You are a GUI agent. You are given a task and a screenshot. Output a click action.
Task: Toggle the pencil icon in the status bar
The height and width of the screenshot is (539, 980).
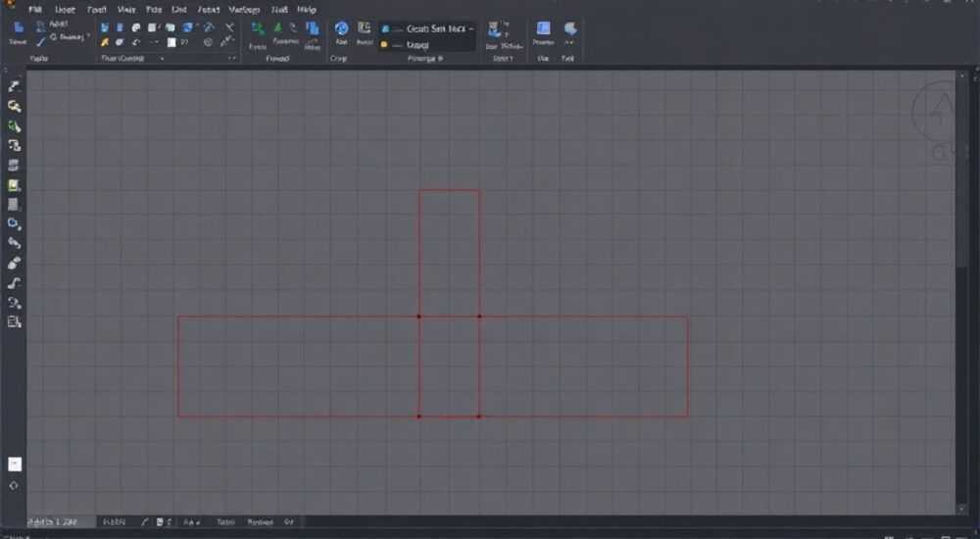point(145,521)
